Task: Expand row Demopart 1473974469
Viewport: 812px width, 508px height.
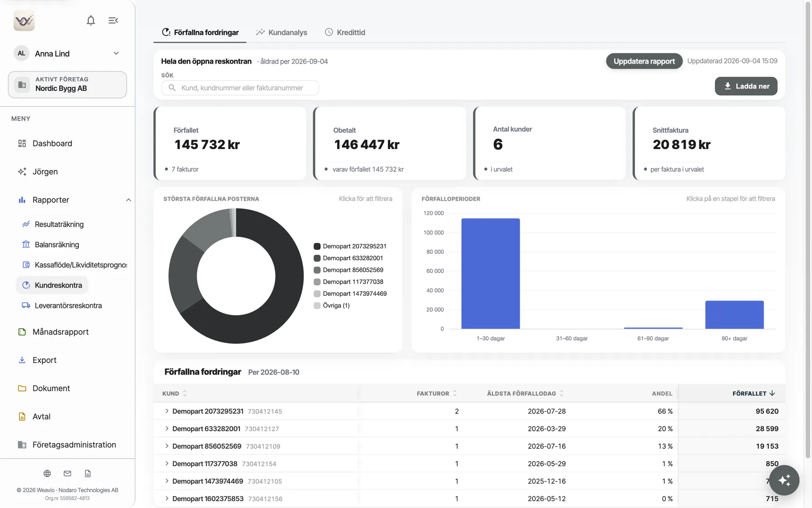Action: pyautogui.click(x=167, y=481)
